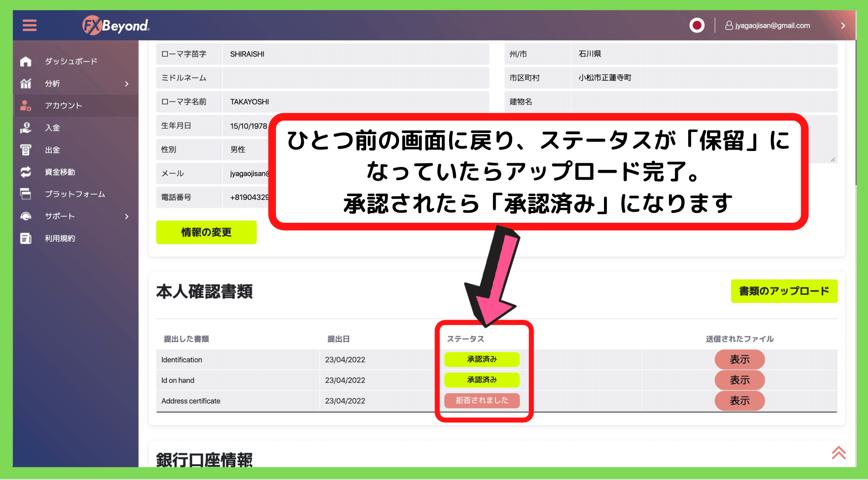Expand the 分析 submenu arrow

tap(127, 84)
